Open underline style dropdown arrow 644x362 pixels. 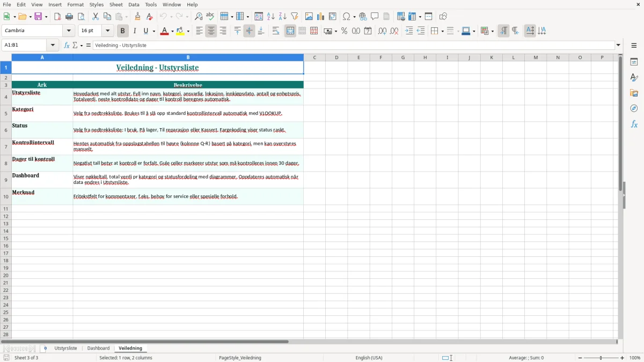(153, 31)
